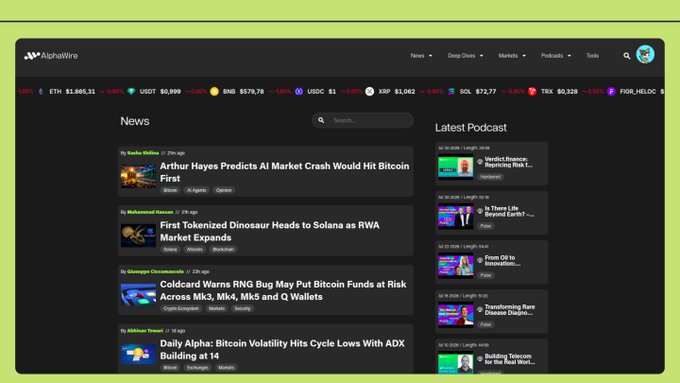Click ETH price $1,865.31 in ticker
The width and height of the screenshot is (680, 383).
(x=80, y=92)
